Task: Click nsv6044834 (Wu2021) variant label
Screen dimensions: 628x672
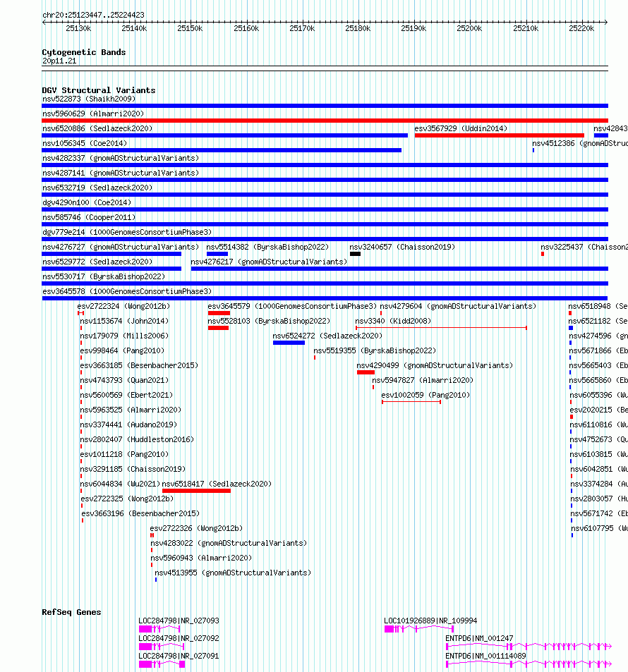Action: pos(120,484)
